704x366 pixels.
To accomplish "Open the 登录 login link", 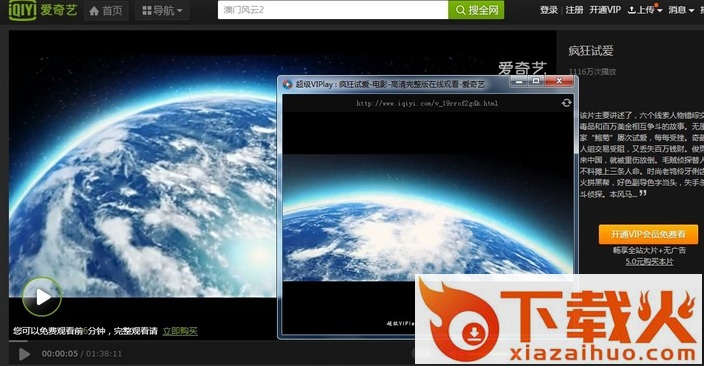I will pos(548,10).
